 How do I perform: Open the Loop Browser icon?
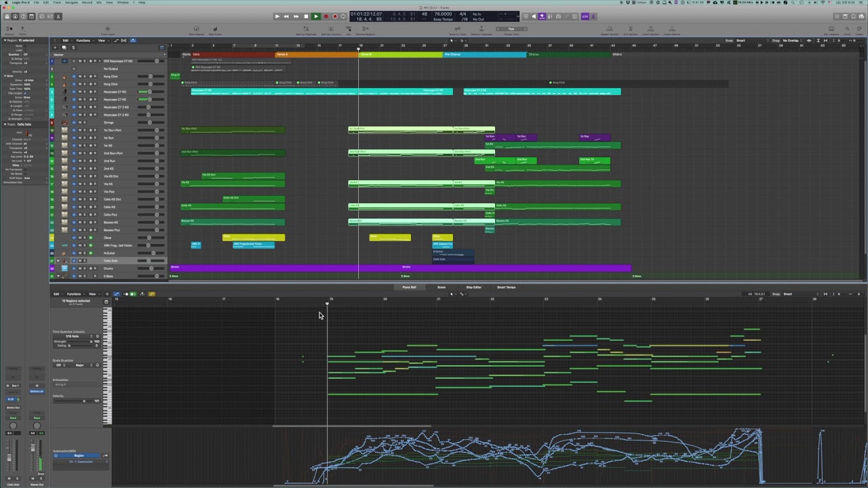click(853, 16)
